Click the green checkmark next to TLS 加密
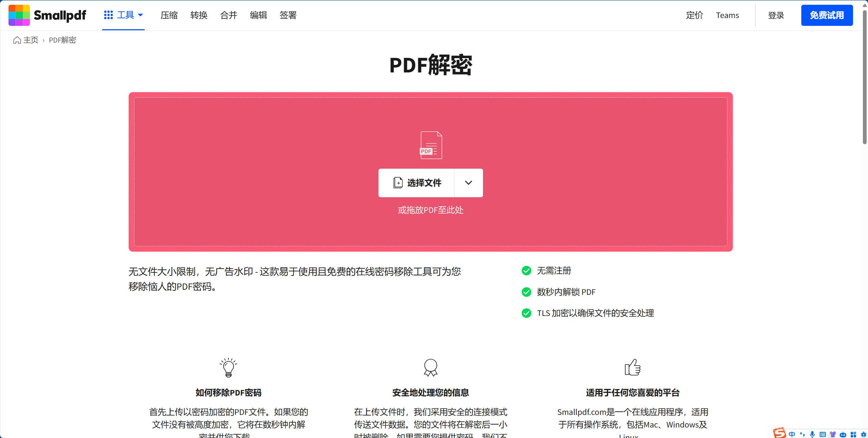The width and height of the screenshot is (868, 438). pyautogui.click(x=526, y=313)
